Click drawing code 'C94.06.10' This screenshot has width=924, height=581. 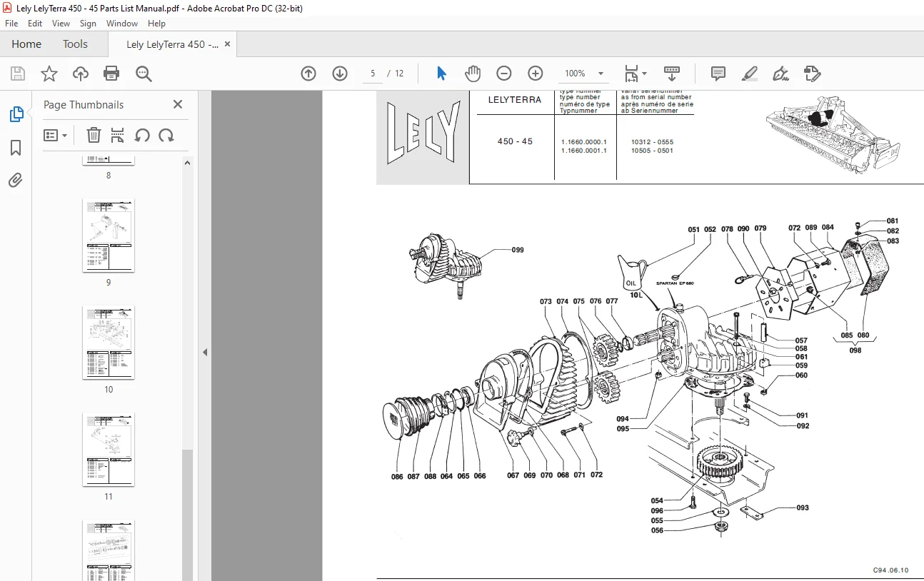pyautogui.click(x=890, y=570)
